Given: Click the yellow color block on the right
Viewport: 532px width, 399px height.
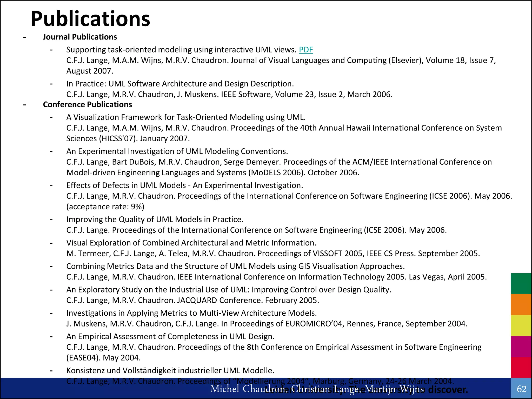Looking at the screenshot, I should 521,325.
